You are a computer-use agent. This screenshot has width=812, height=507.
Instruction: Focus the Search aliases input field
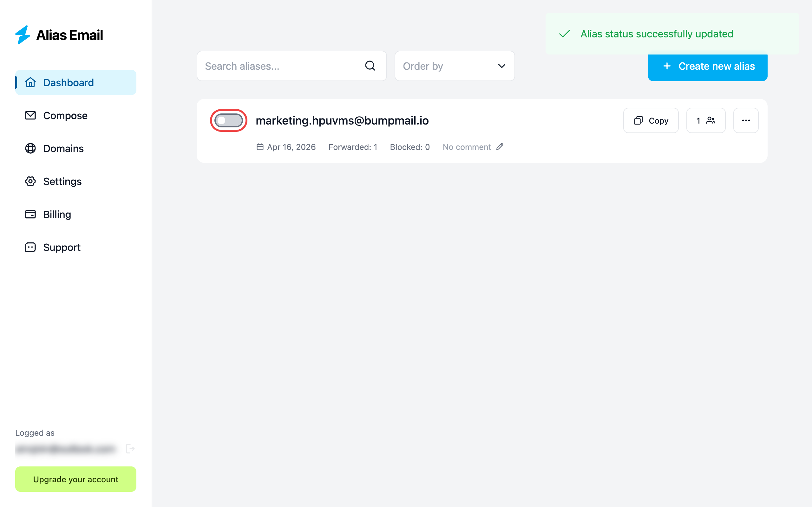point(282,66)
